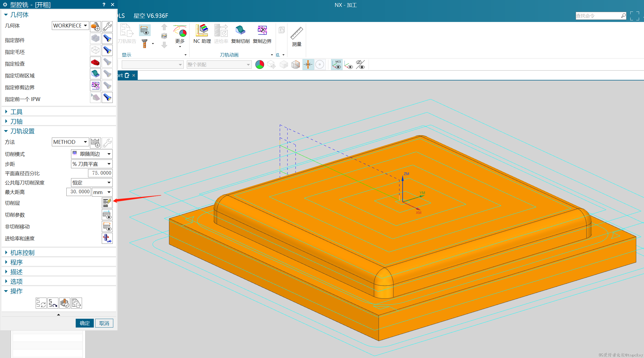Click the help question mark in dialog title
Screen dimensions: 644x358
pyautogui.click(x=104, y=5)
